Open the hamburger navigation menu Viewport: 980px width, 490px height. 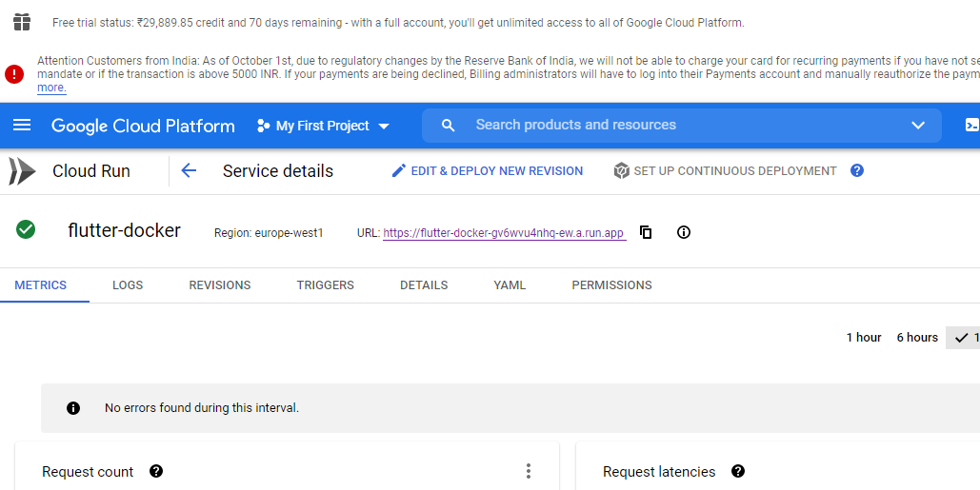tap(22, 126)
